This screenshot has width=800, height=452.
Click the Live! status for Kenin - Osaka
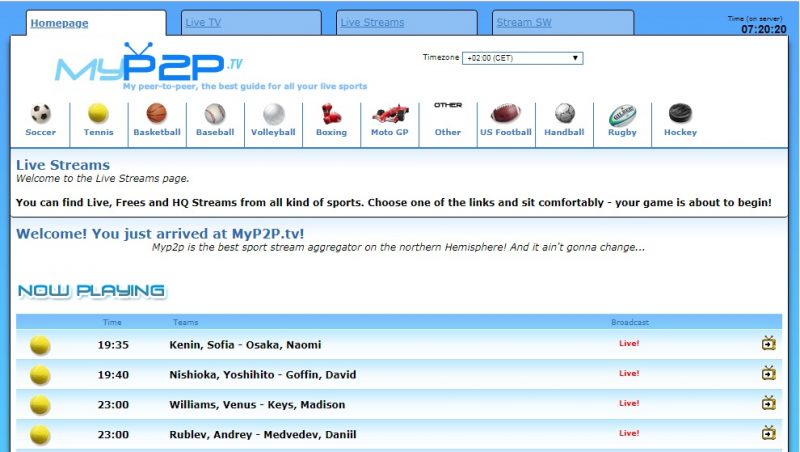click(629, 344)
